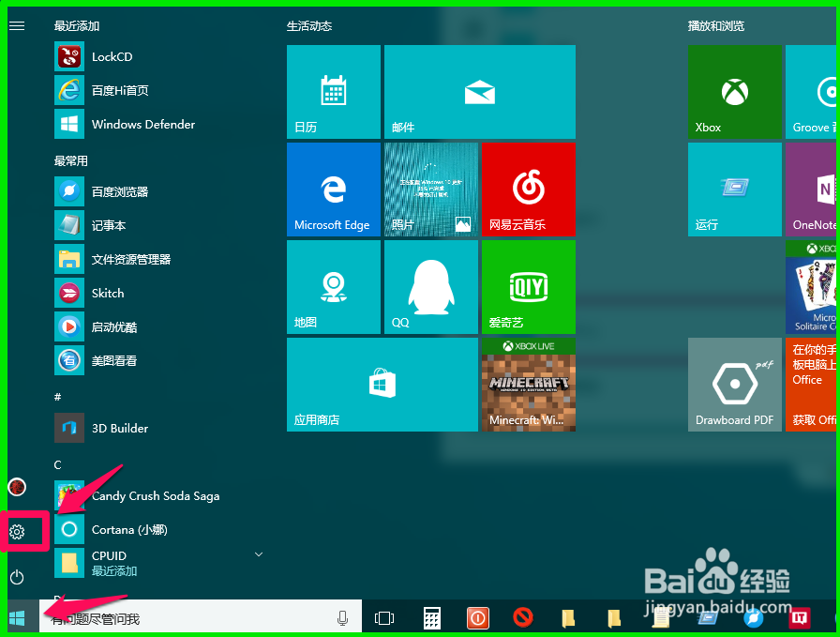Click the red IT icon on taskbar
Image resolution: width=840 pixels, height=637 pixels.
point(800,618)
